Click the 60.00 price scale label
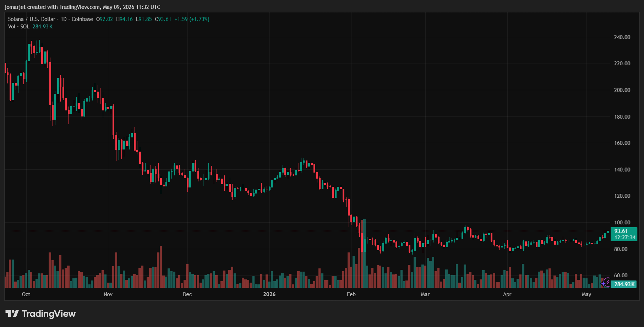Screen dimensions: 644x327 [x=621, y=276]
